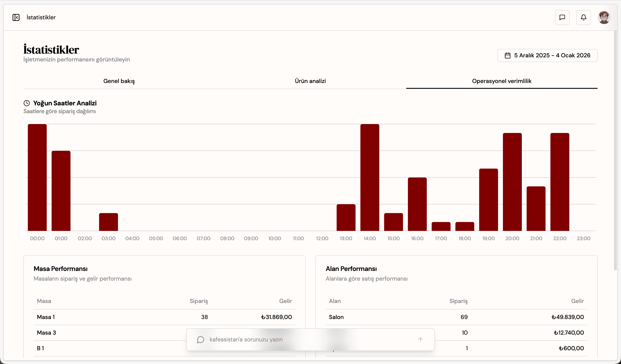This screenshot has width=621, height=364.
Task: Click the 00:00 bar in chart
Action: coord(37,177)
